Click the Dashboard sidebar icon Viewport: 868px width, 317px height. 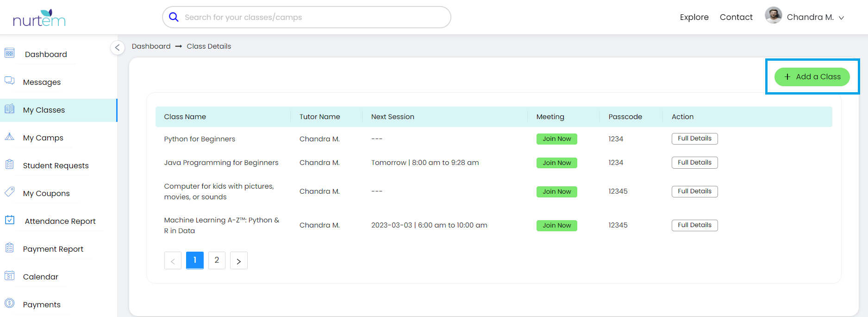10,53
